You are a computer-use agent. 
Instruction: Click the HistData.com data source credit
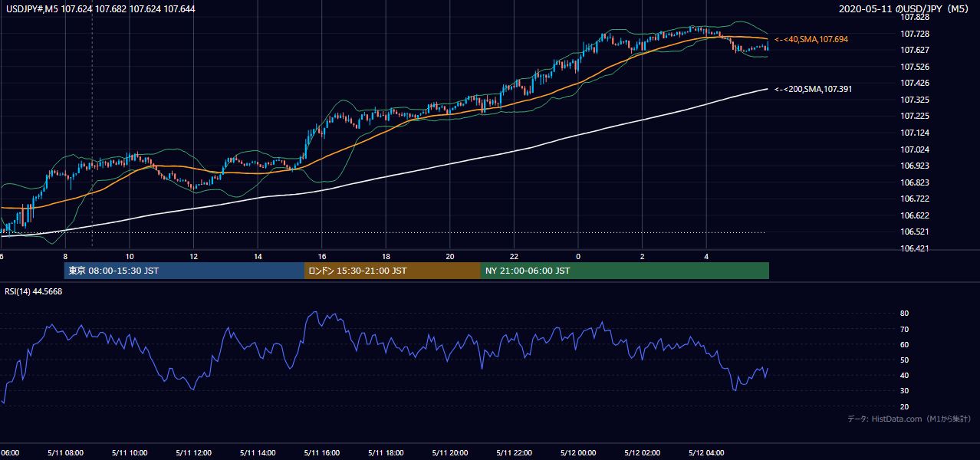tap(909, 419)
